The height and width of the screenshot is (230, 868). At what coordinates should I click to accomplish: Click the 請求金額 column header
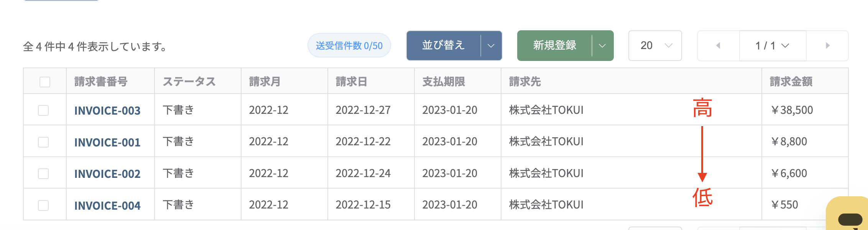tap(791, 82)
